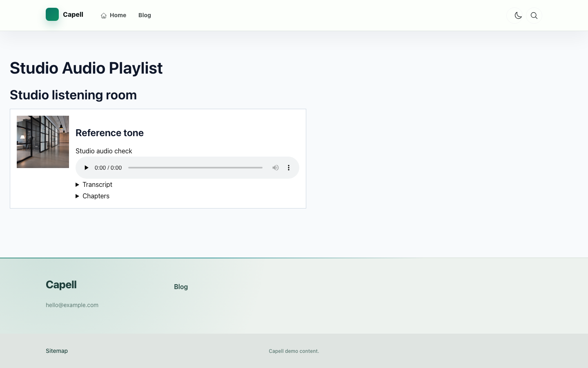Expand the Chapters section
The width and height of the screenshot is (588, 368).
pyautogui.click(x=93, y=196)
